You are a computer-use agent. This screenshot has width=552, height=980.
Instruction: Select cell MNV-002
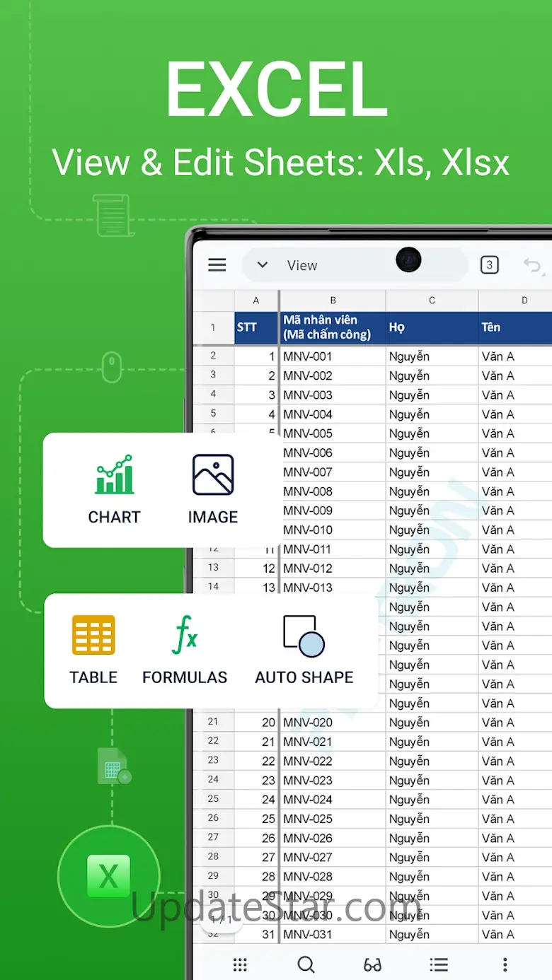coord(333,375)
